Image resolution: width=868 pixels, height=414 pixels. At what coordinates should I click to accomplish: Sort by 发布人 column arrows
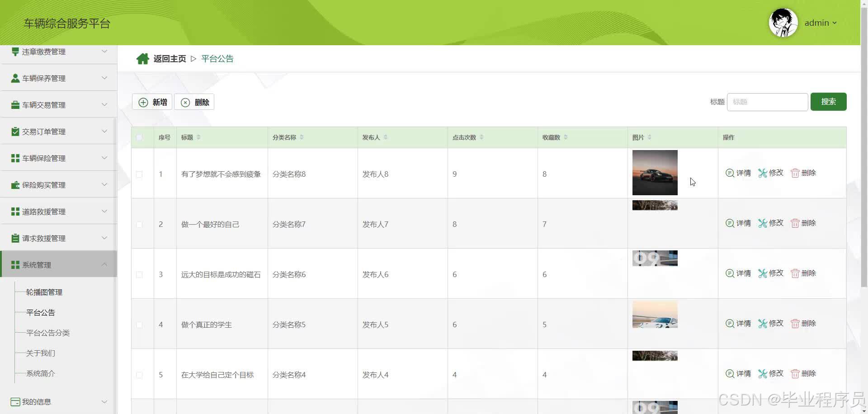tap(385, 137)
